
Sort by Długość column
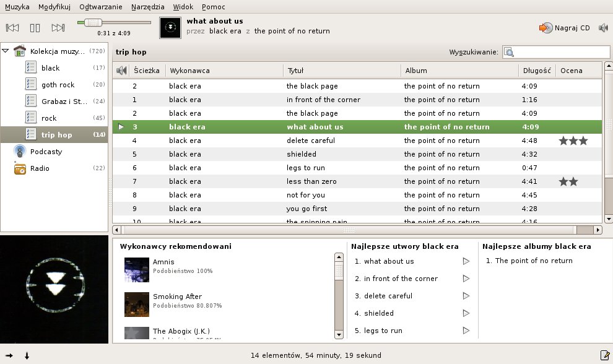click(537, 71)
